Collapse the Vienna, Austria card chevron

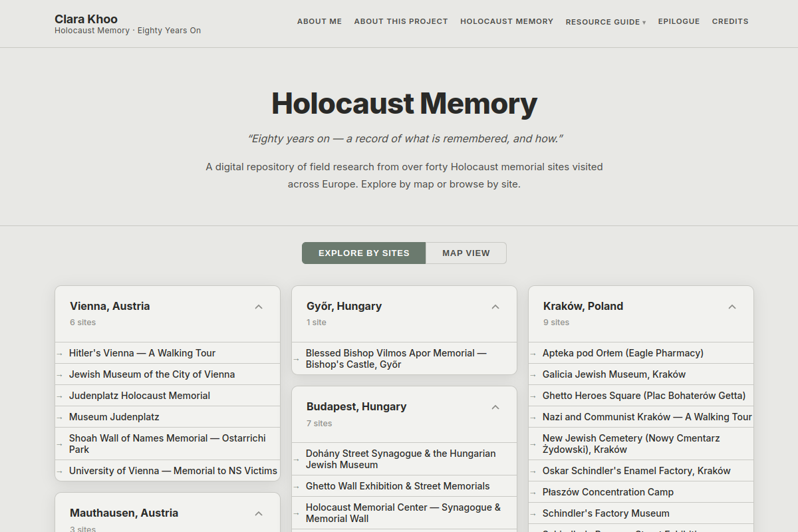[259, 307]
